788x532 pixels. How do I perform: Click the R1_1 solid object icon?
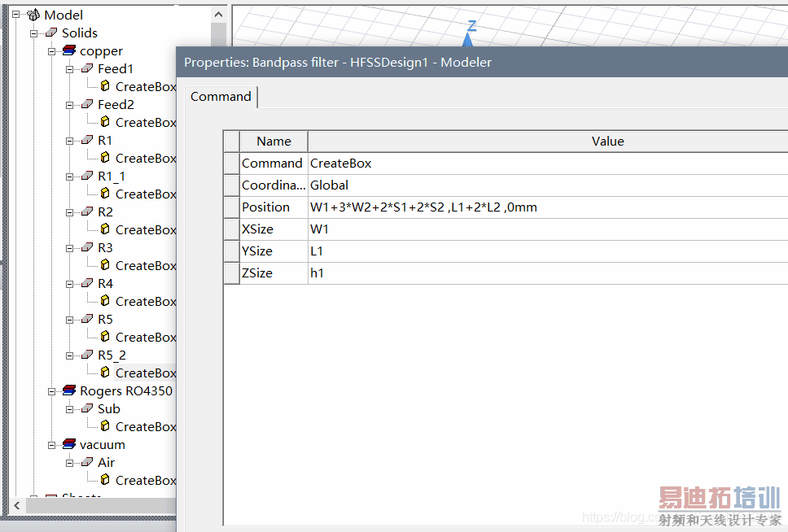click(87, 176)
